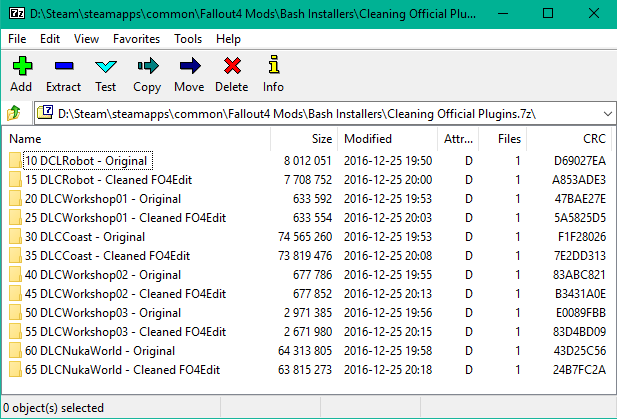Select 45 DLCWorkshop02 - Cleaned FO4Edit name
Image resolution: width=617 pixels, height=419 pixels.
tap(126, 294)
